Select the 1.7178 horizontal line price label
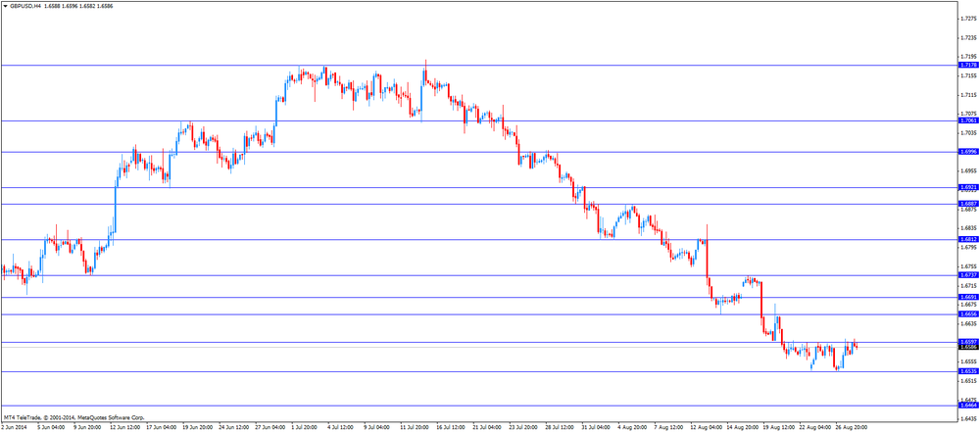 [967, 65]
